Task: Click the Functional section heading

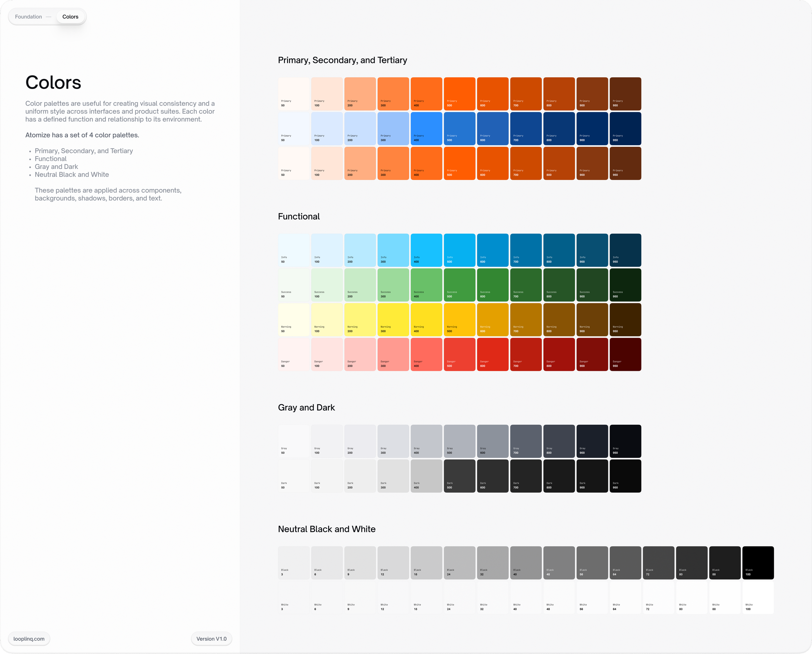Action: 298,216
